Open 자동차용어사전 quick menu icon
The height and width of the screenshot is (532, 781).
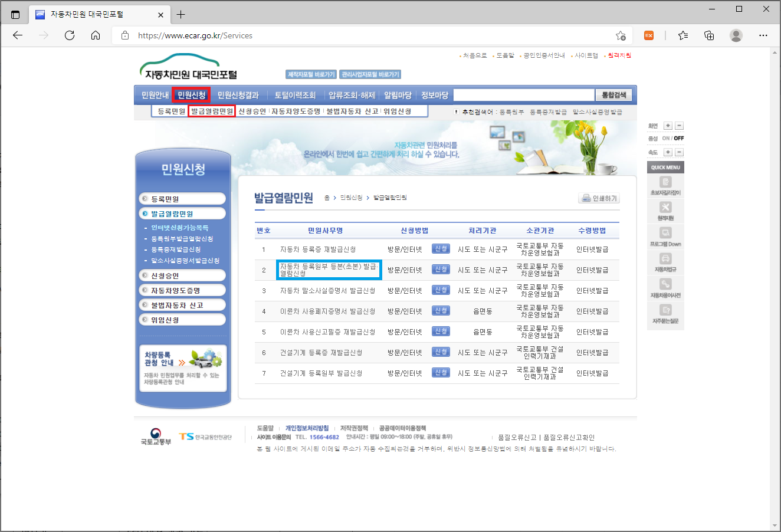click(x=665, y=288)
